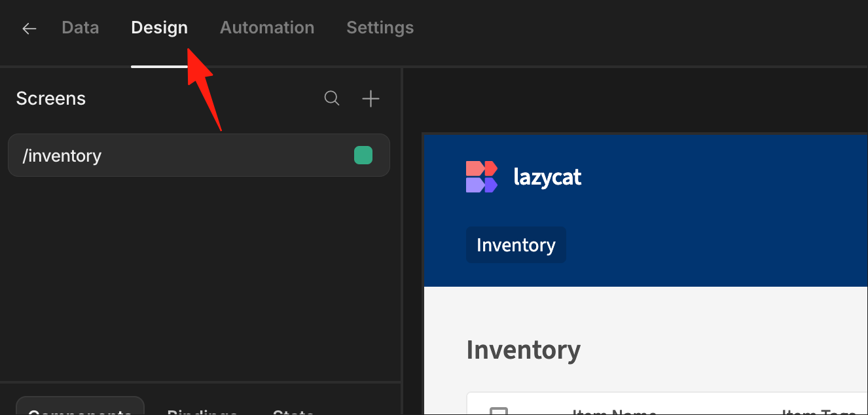Switch to the Data tab
The image size is (868, 415).
coord(81,27)
